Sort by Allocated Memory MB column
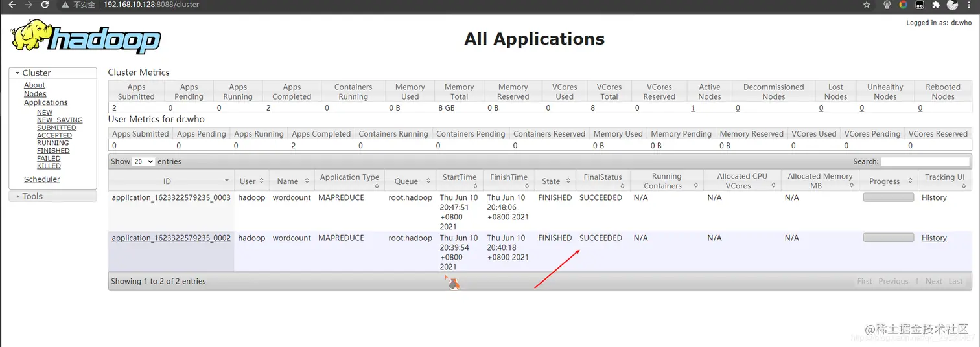 (x=820, y=181)
